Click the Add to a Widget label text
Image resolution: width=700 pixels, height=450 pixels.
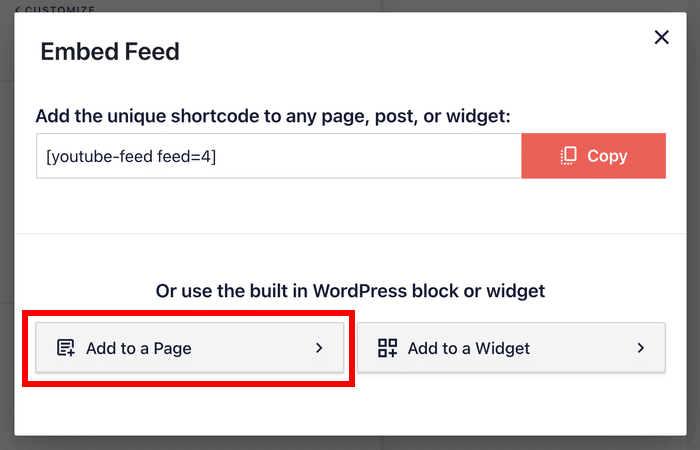pos(468,348)
